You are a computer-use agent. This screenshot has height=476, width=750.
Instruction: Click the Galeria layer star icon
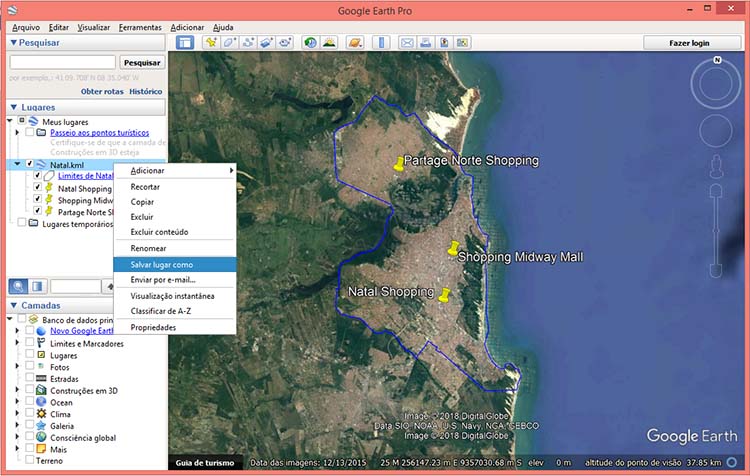pyautogui.click(x=41, y=425)
